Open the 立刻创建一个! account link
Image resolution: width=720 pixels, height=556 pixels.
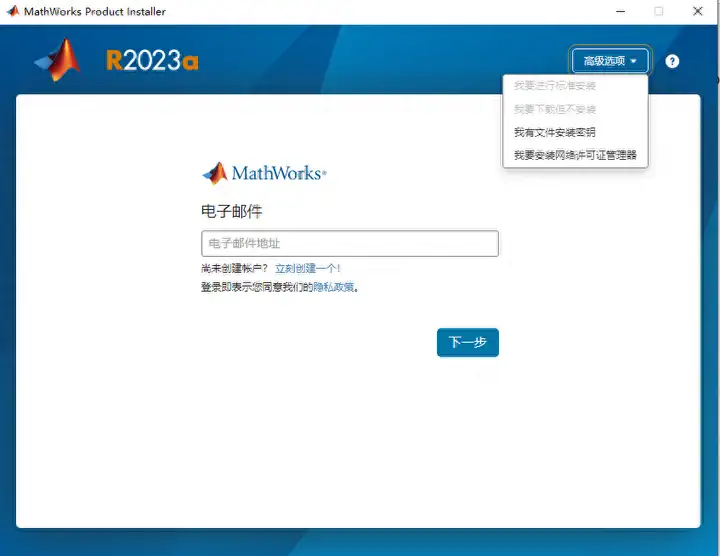coord(308,268)
